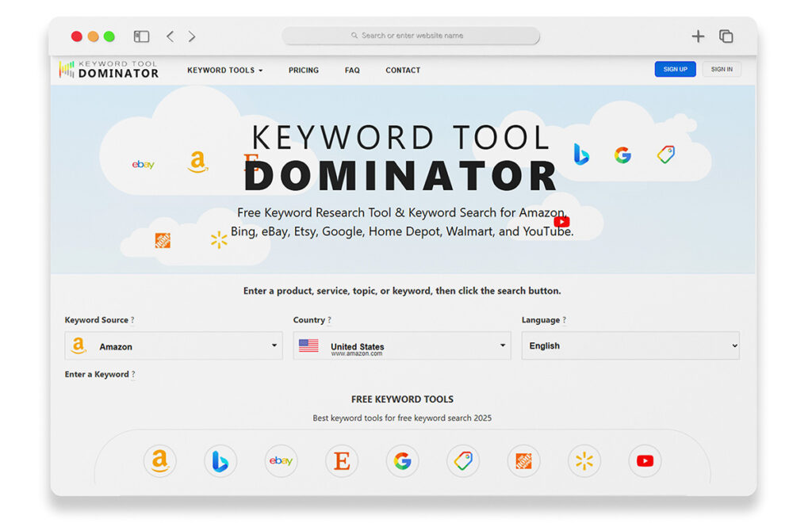
Task: Click the Sign In button
Action: (722, 69)
